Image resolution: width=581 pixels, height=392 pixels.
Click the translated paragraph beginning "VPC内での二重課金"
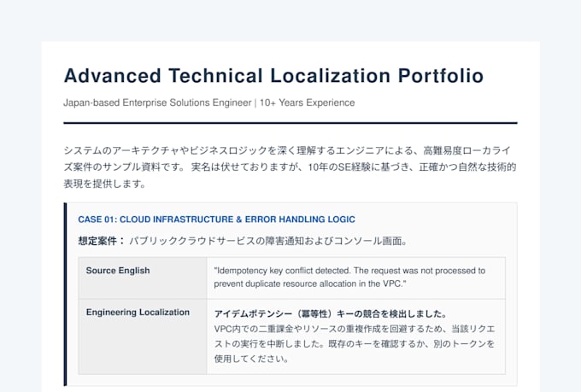[x=355, y=343]
